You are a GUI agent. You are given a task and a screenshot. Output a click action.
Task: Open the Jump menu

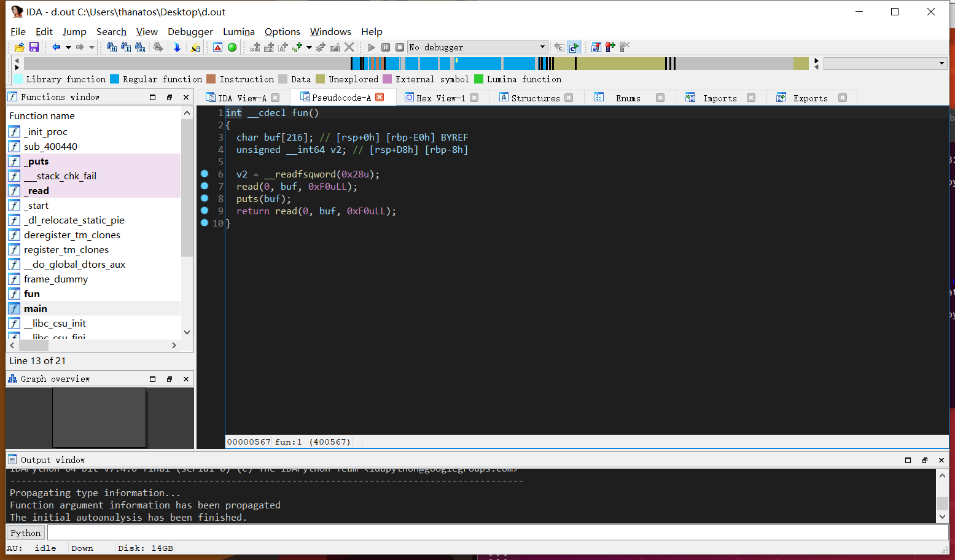(x=74, y=31)
